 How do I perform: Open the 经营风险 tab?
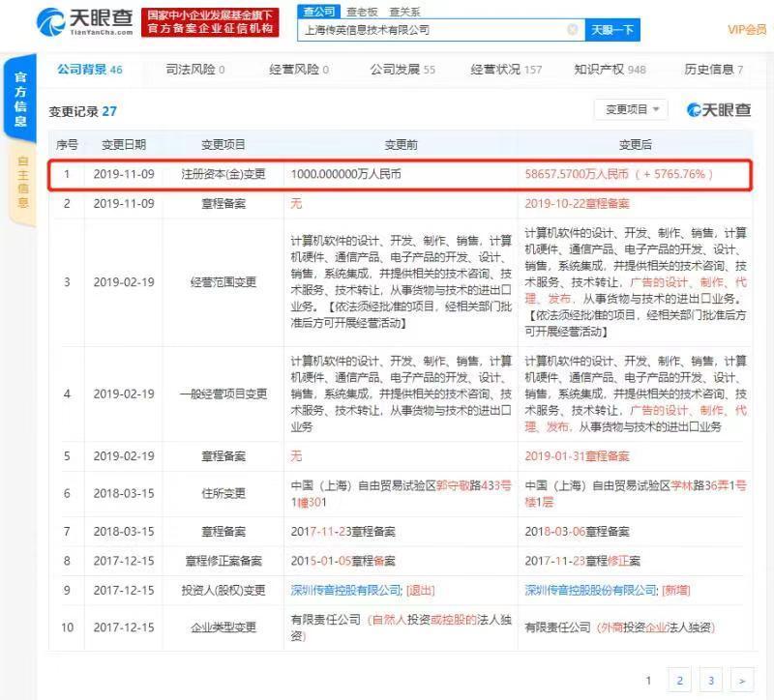298,70
